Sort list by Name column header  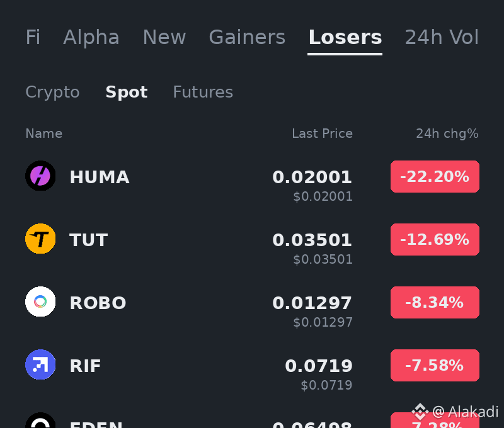[x=43, y=133]
